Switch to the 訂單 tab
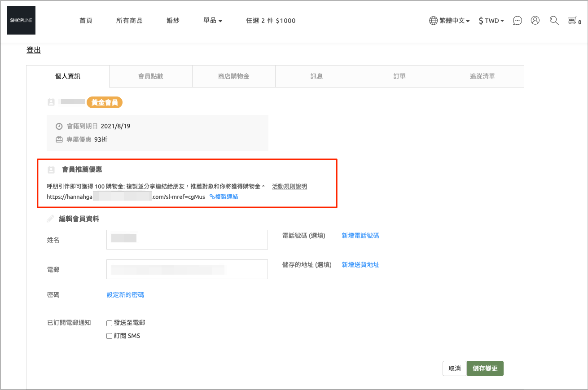The height and width of the screenshot is (390, 588). (x=399, y=76)
